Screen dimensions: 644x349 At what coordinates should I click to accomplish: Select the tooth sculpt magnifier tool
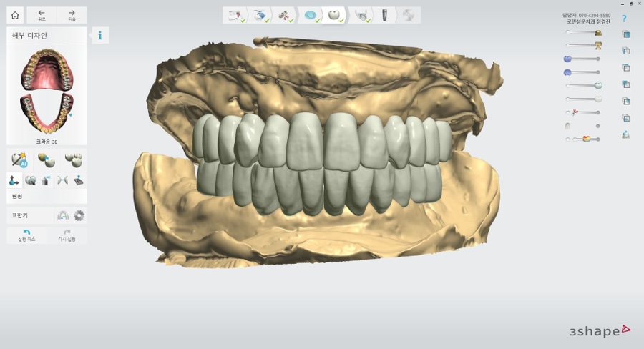[30, 180]
